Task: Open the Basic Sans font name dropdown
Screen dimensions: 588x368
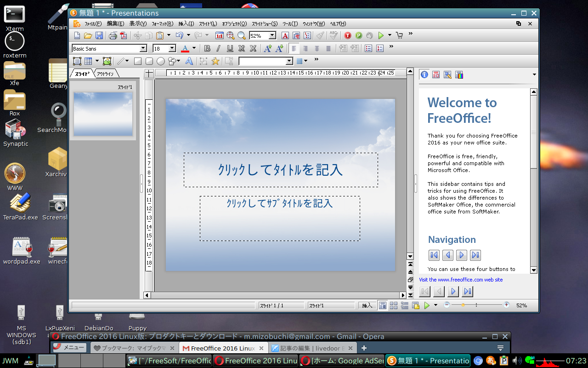Action: click(x=143, y=48)
